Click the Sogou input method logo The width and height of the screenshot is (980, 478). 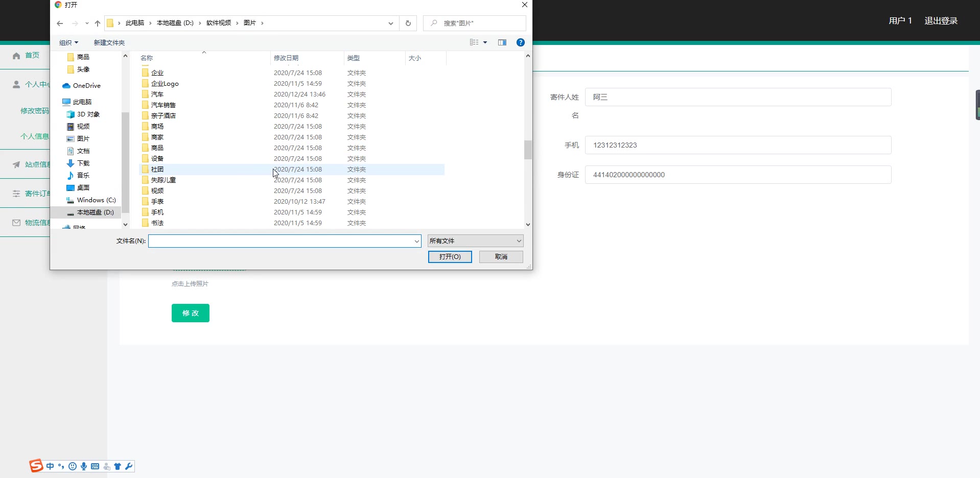tap(36, 466)
